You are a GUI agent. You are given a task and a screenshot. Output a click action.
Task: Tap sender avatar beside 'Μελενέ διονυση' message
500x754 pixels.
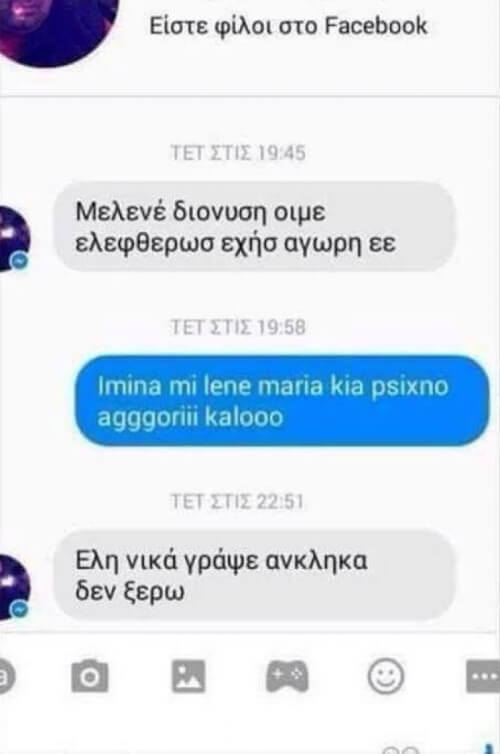click(14, 239)
